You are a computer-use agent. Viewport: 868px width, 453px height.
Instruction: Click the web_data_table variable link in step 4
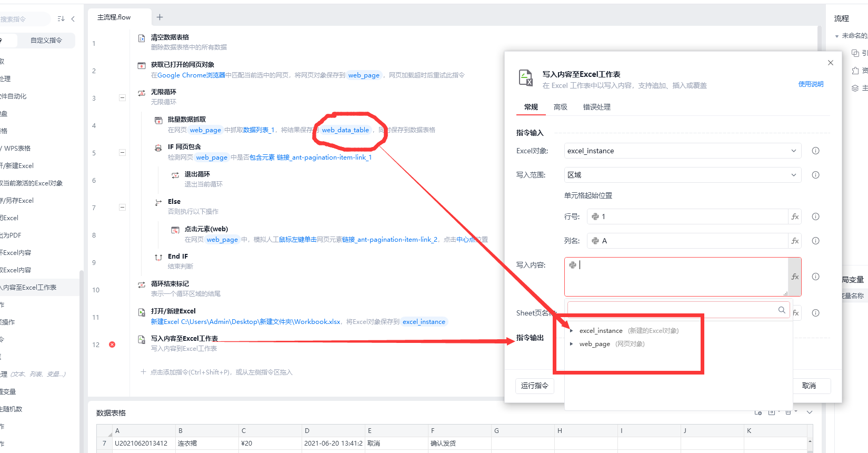[x=345, y=130]
